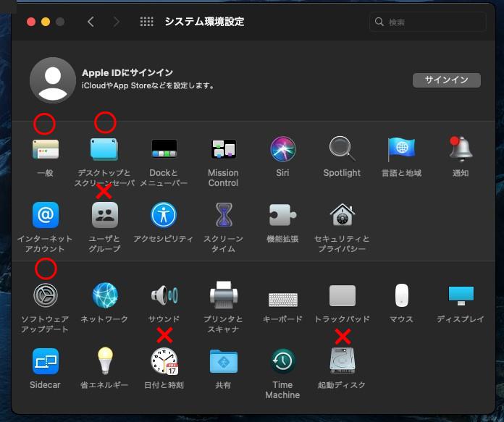Go forward with the right chevron
The height and width of the screenshot is (422, 504).
(x=117, y=22)
